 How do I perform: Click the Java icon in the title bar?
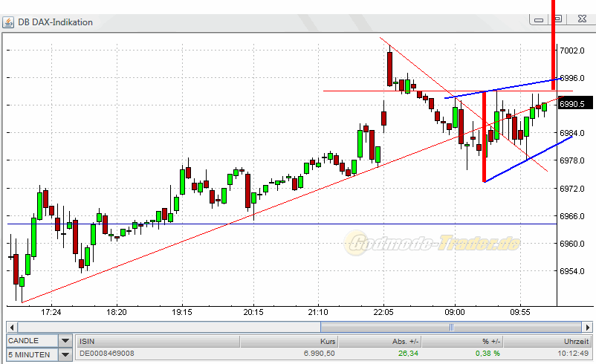[x=8, y=22]
